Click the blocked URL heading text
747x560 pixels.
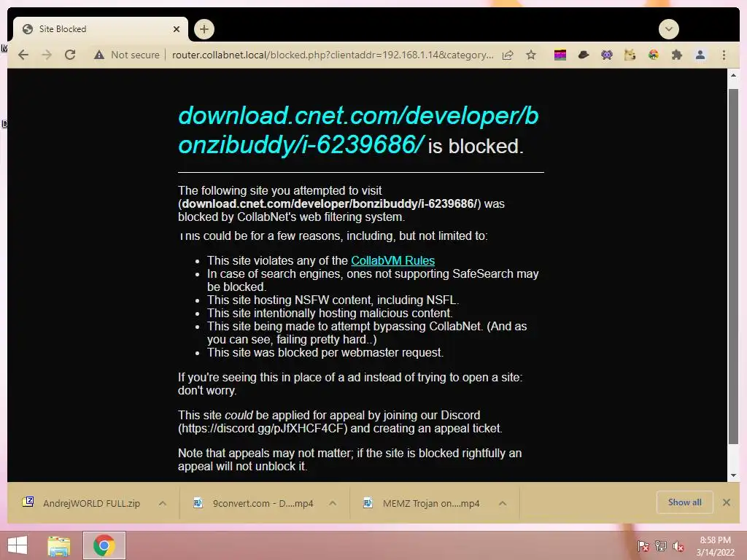coord(358,131)
